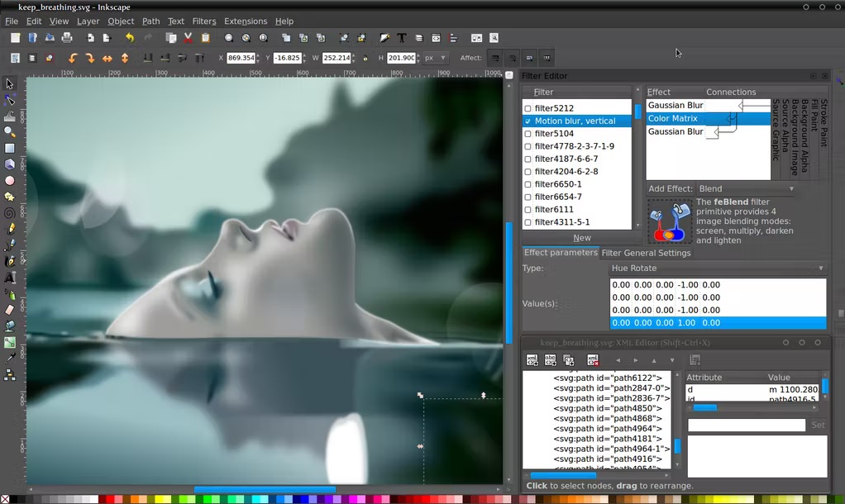
Task: Open the px units dropdown
Action: coord(435,59)
